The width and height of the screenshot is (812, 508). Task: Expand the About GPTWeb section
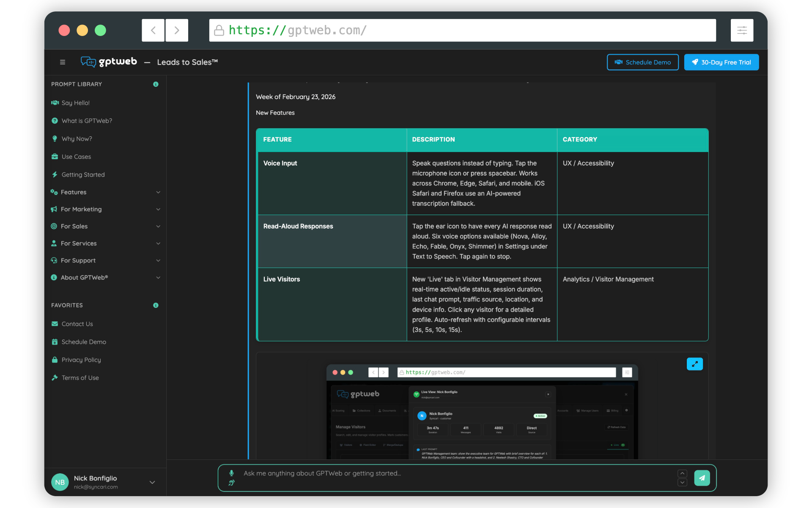tap(106, 278)
